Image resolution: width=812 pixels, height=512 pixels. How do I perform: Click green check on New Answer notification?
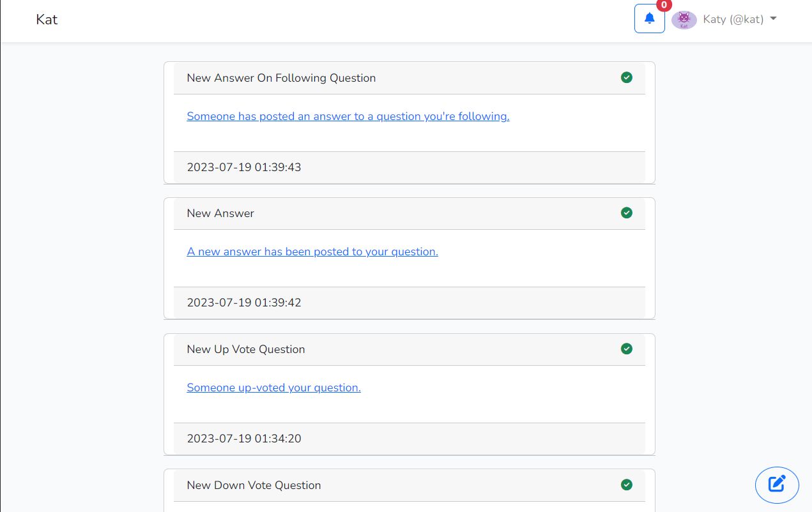pos(627,213)
